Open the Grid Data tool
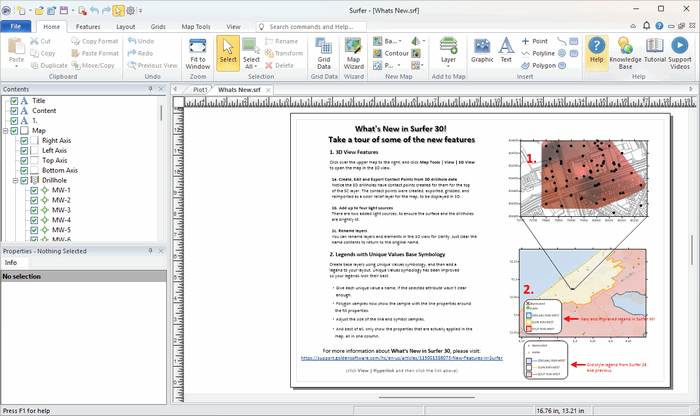The image size is (700, 416). (324, 52)
